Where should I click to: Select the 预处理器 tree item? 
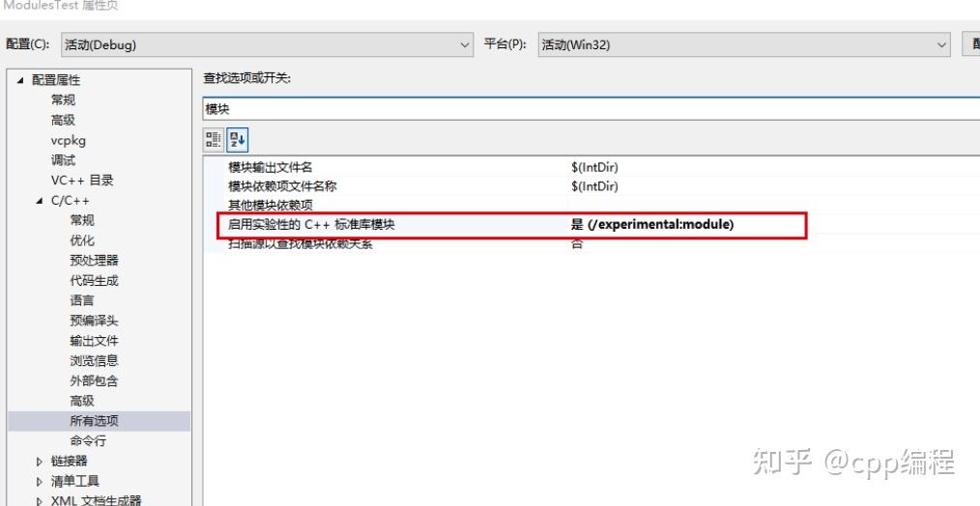click(94, 260)
